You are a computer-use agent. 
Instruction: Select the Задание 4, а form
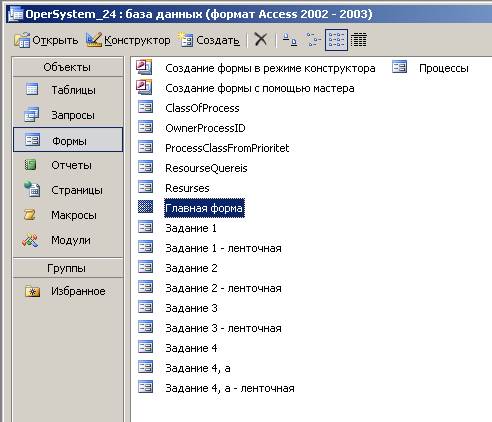click(198, 368)
